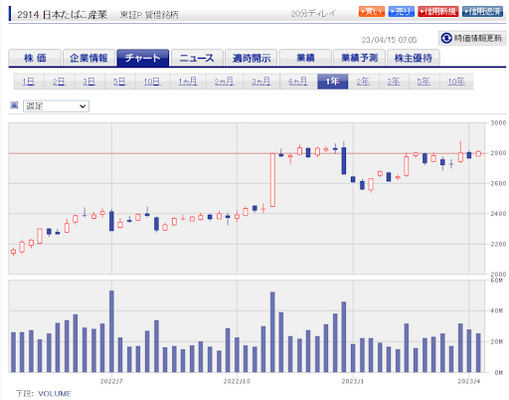Refresh quotes with 時価情報更新 button
Image resolution: width=509 pixels, height=400 pixels.
point(472,38)
